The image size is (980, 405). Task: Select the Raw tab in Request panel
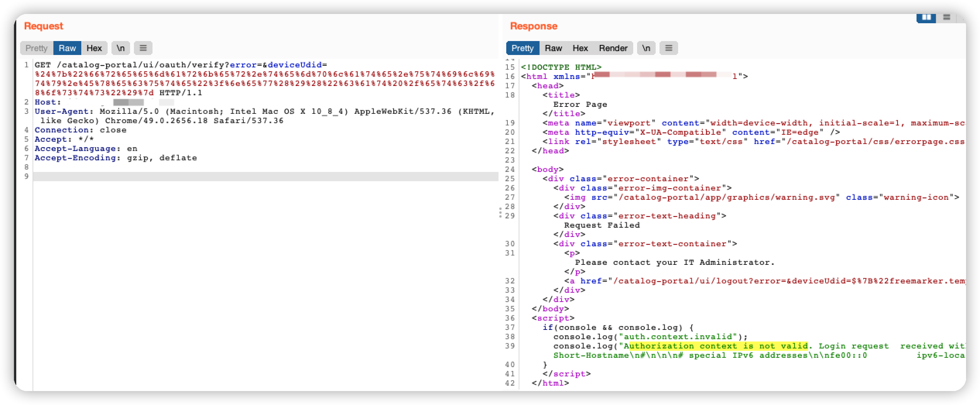67,48
